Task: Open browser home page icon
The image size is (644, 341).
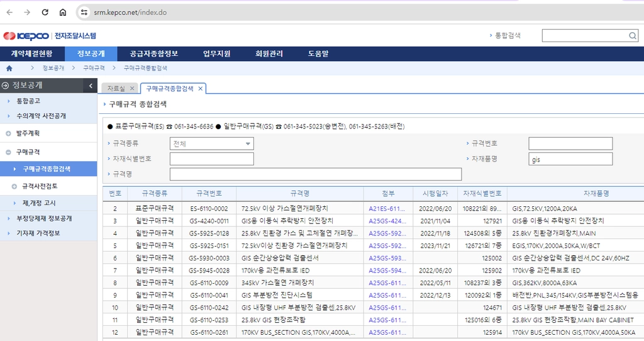Action: tap(63, 13)
